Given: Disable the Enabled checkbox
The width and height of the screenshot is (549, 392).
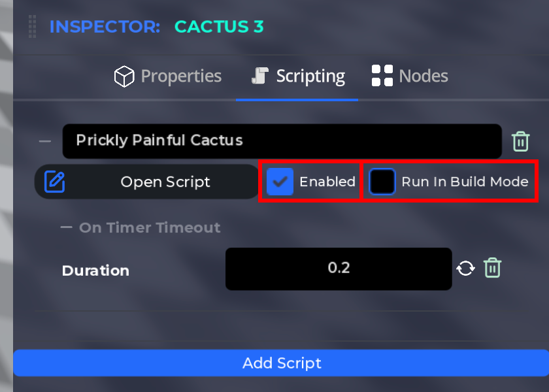Looking at the screenshot, I should pos(280,182).
